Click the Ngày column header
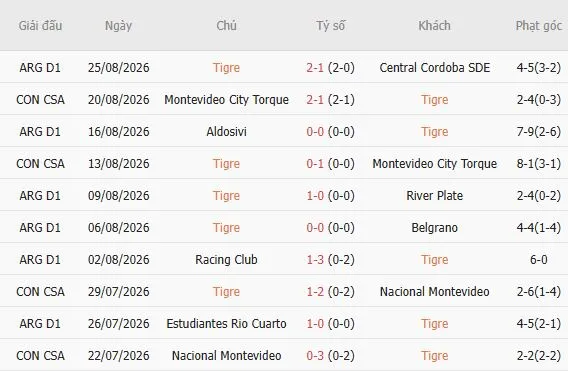 118,26
